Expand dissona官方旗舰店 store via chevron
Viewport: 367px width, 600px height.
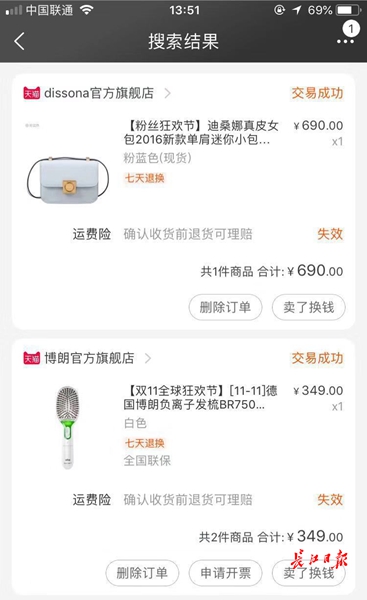pyautogui.click(x=167, y=93)
